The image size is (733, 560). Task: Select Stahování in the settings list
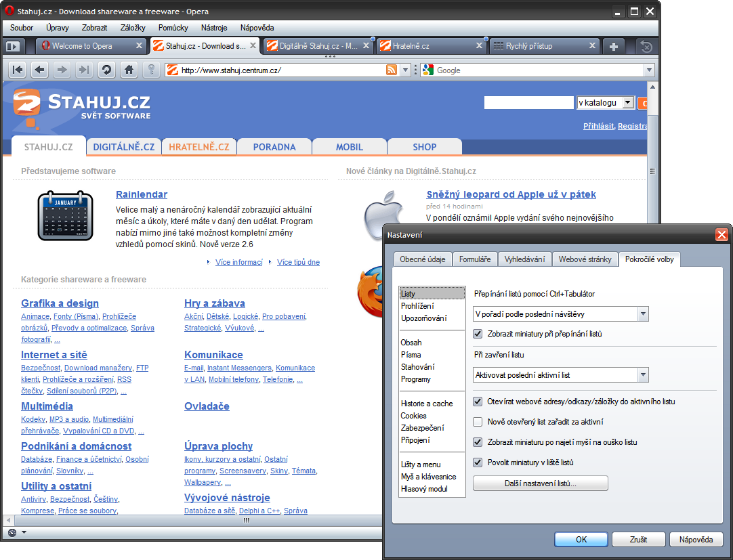click(x=418, y=367)
